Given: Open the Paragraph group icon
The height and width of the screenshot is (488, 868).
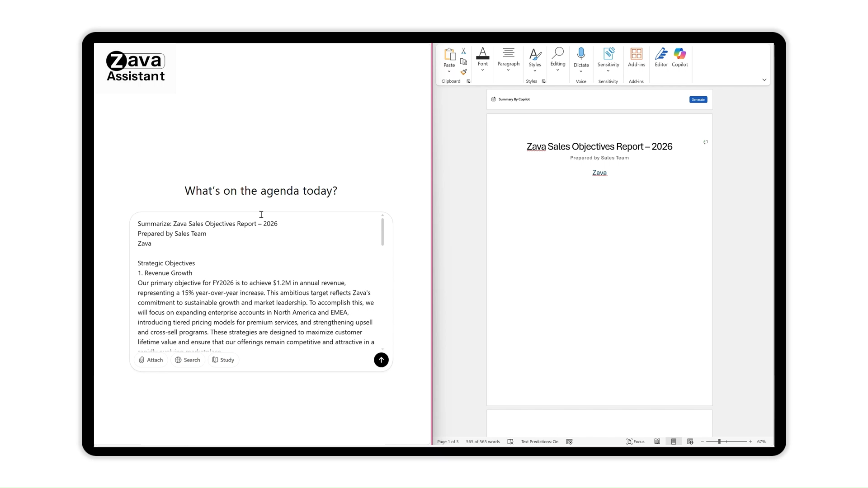Looking at the screenshot, I should click(x=509, y=52).
